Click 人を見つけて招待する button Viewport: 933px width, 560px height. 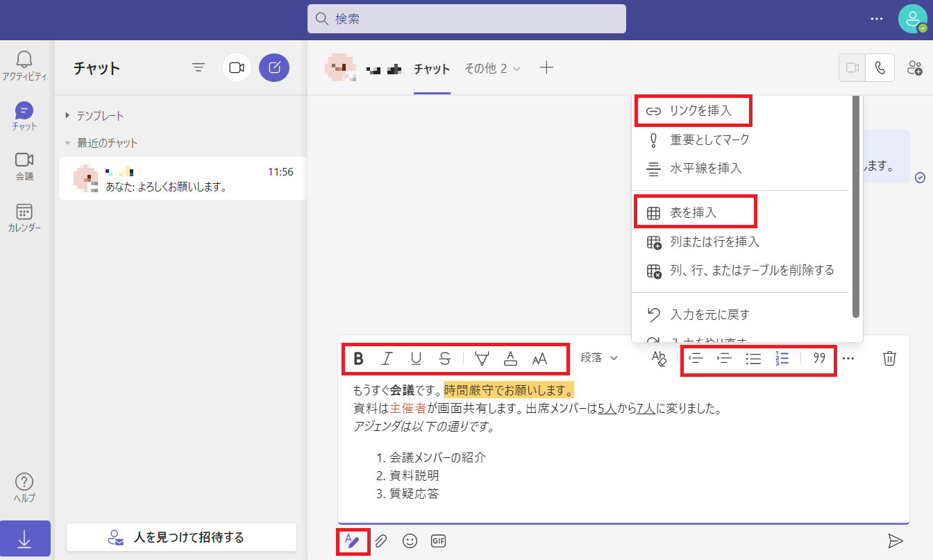tap(181, 538)
